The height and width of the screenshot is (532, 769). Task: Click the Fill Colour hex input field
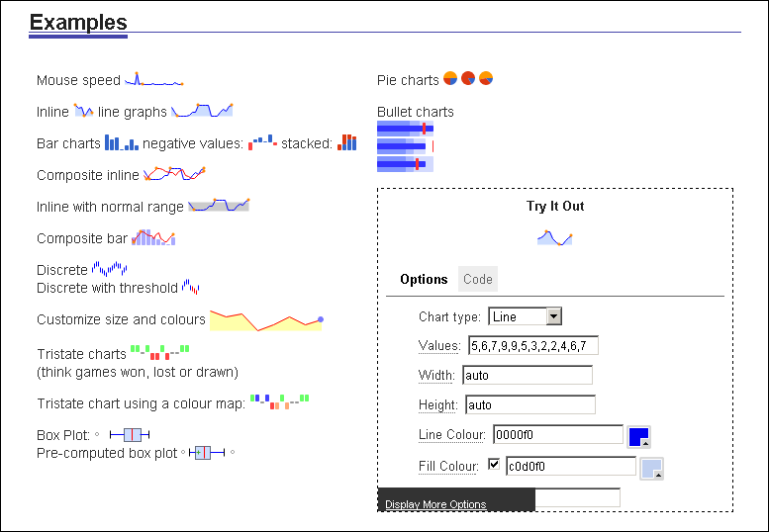[x=571, y=466]
